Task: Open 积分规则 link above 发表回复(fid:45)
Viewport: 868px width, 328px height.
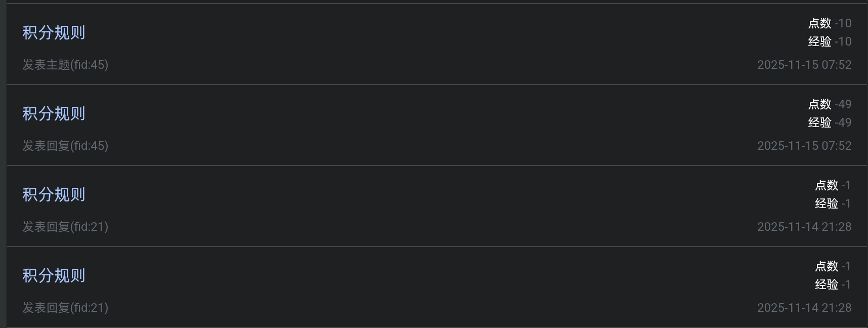Action: tap(54, 114)
